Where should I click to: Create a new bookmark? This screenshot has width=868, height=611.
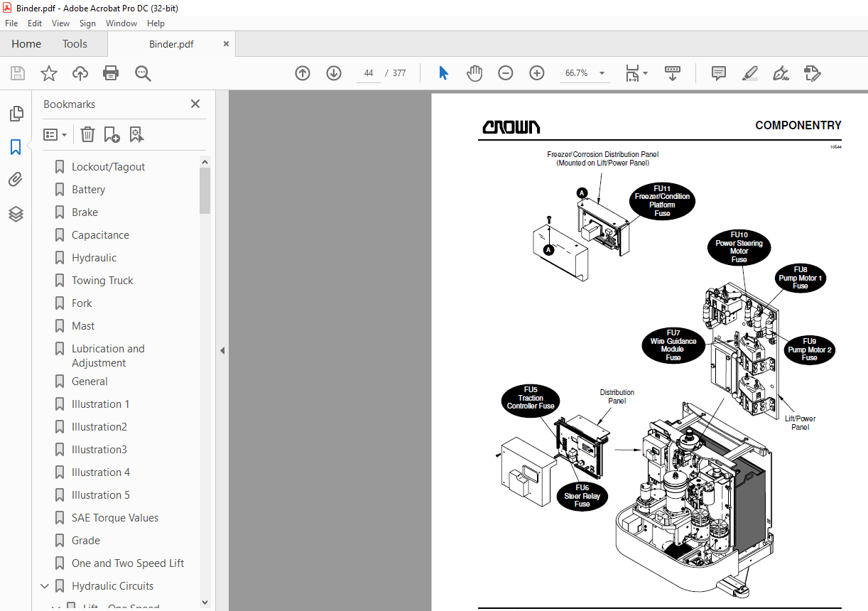click(110, 134)
